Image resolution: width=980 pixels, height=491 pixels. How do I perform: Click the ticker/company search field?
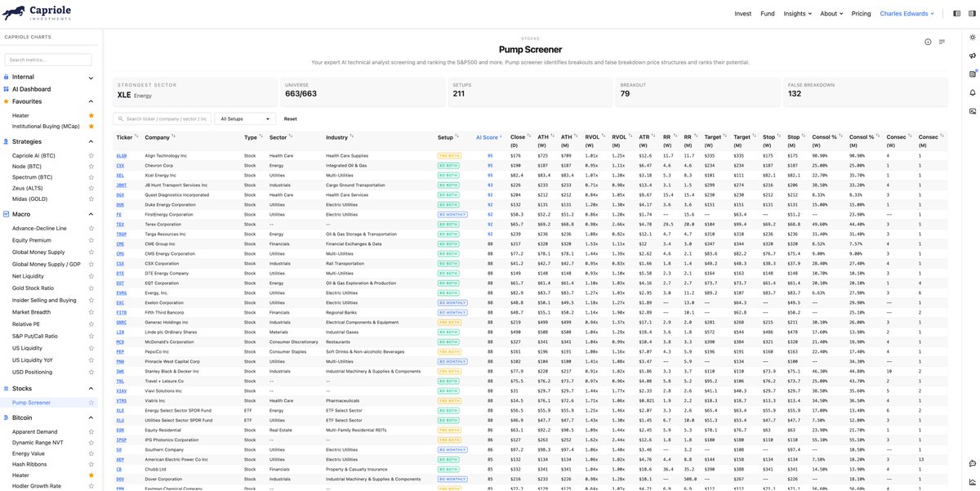click(162, 118)
